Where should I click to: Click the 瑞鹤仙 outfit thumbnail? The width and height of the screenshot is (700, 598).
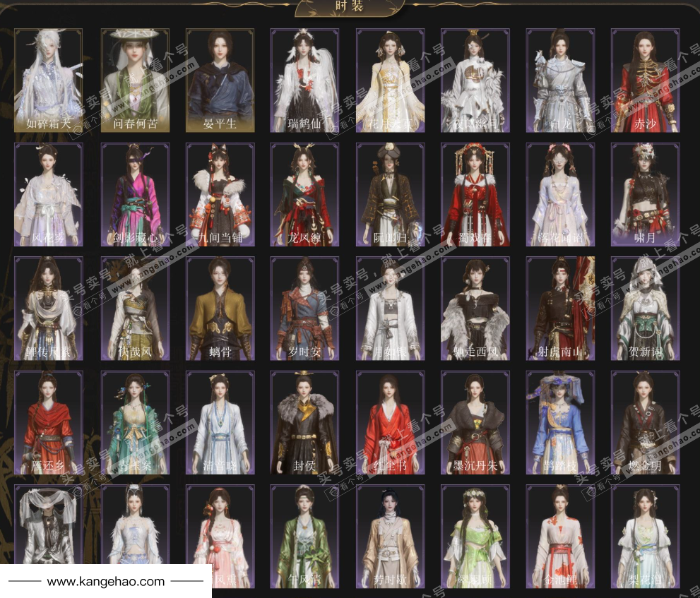tap(304, 80)
